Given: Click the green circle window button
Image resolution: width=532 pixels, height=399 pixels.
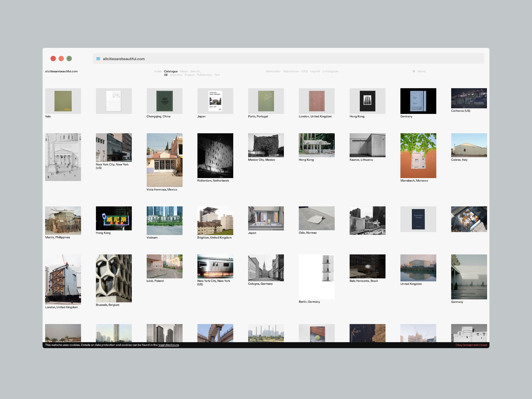Looking at the screenshot, I should tap(69, 59).
